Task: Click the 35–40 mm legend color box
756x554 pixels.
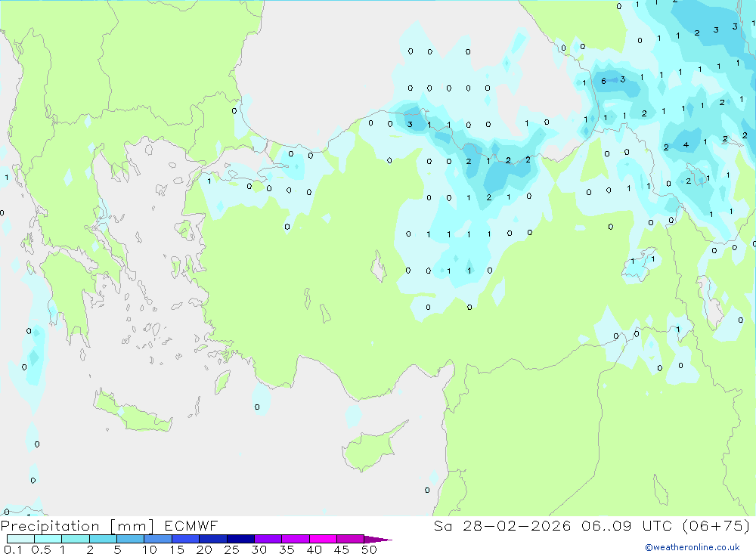Action: tap(296, 539)
